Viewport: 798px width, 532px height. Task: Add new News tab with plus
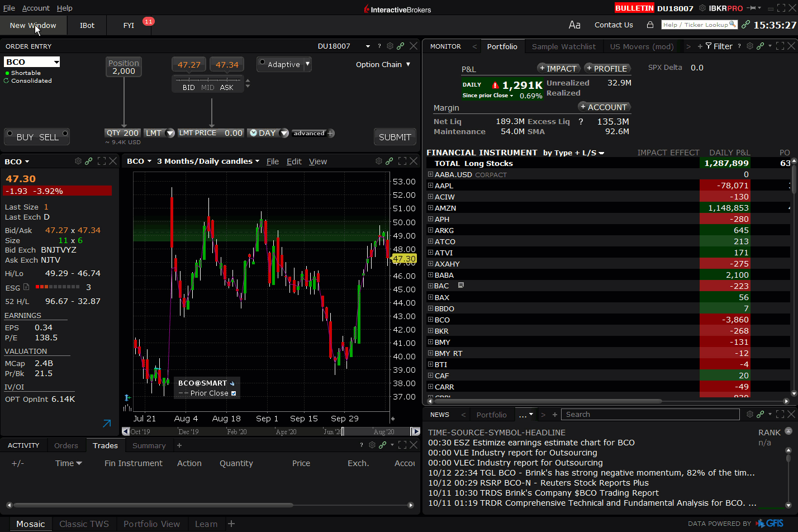555,415
